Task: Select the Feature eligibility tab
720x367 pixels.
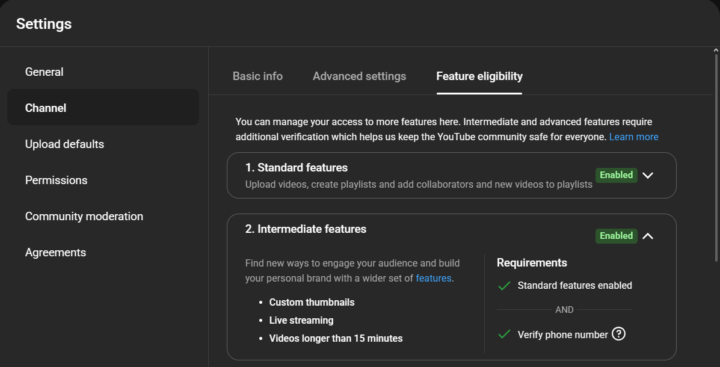Action: pos(479,76)
